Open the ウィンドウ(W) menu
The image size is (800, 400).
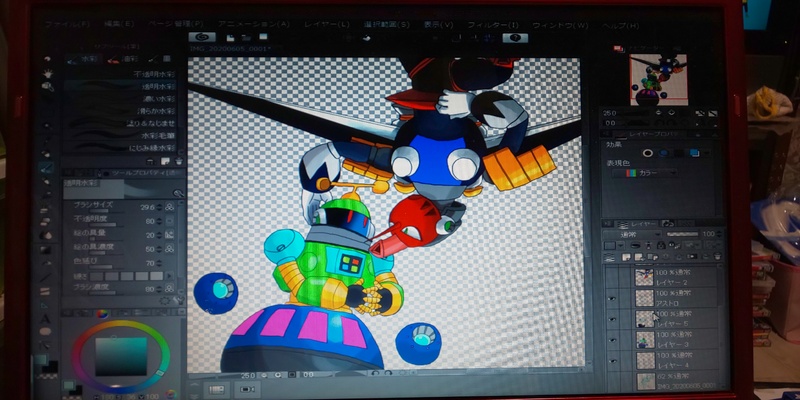pyautogui.click(x=560, y=25)
